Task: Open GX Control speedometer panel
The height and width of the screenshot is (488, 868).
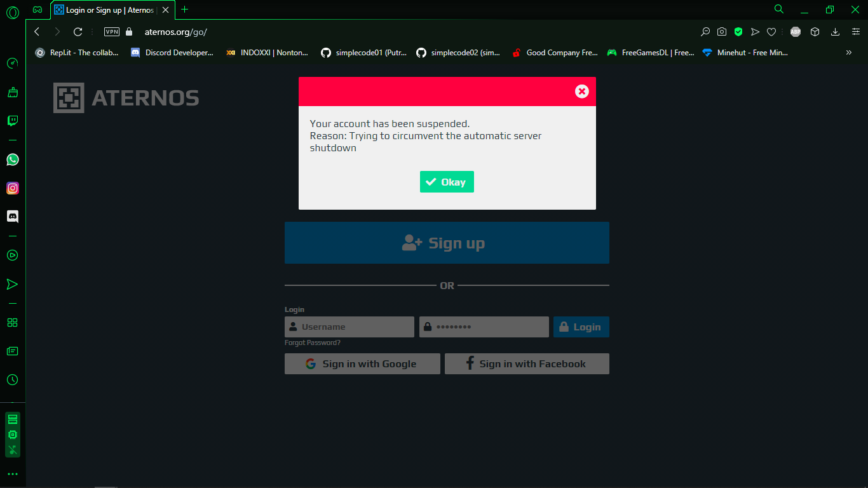Action: pos(13,63)
